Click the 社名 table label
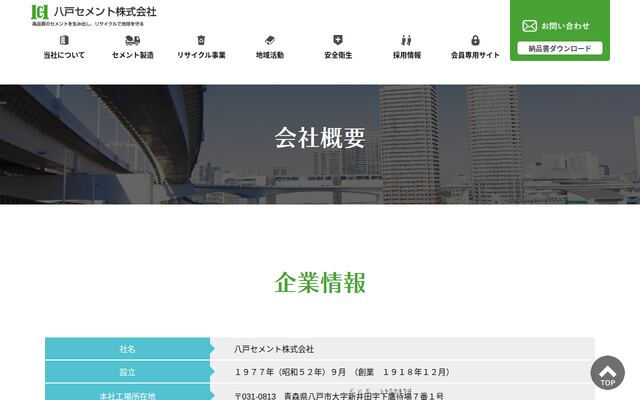 coord(127,349)
